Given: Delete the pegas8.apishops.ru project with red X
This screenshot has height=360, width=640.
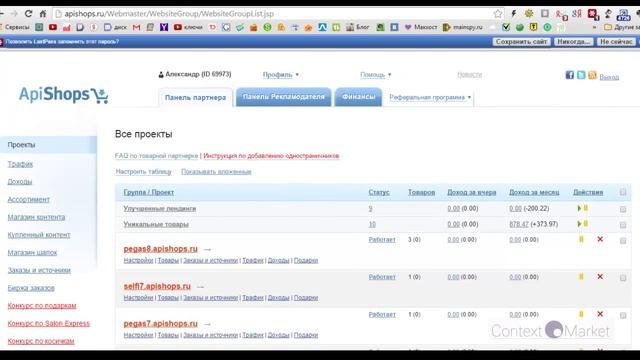Looking at the screenshot, I should coord(600,239).
